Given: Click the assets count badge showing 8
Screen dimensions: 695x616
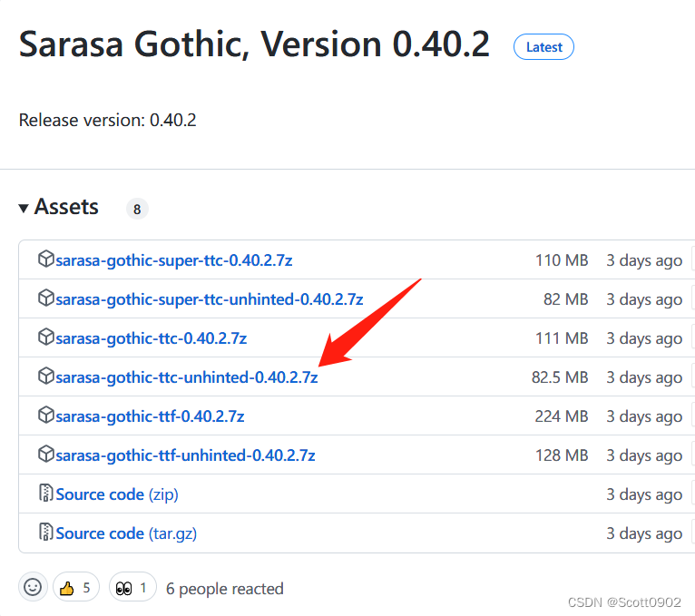Looking at the screenshot, I should point(137,209).
